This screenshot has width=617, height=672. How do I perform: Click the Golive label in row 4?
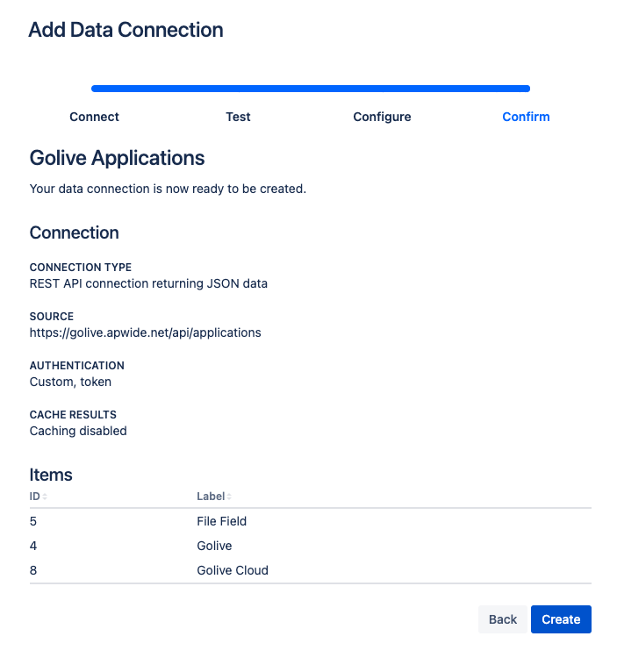(214, 546)
